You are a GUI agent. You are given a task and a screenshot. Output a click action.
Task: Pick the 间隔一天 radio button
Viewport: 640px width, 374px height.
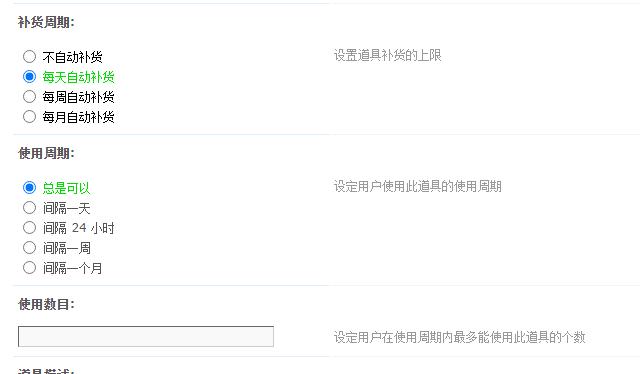tap(29, 207)
